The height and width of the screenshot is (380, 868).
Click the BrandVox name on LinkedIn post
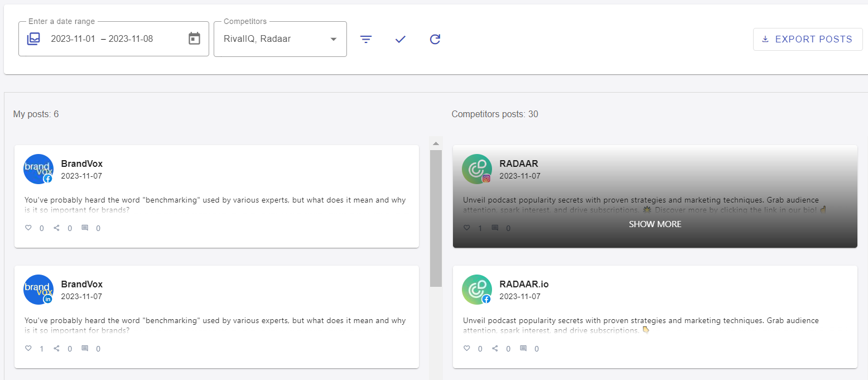(82, 284)
